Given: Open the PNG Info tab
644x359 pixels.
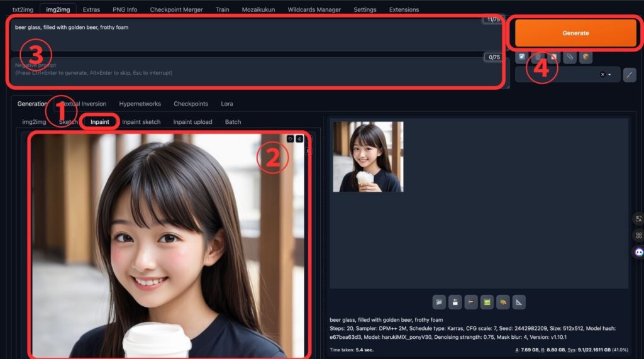Looking at the screenshot, I should (123, 9).
